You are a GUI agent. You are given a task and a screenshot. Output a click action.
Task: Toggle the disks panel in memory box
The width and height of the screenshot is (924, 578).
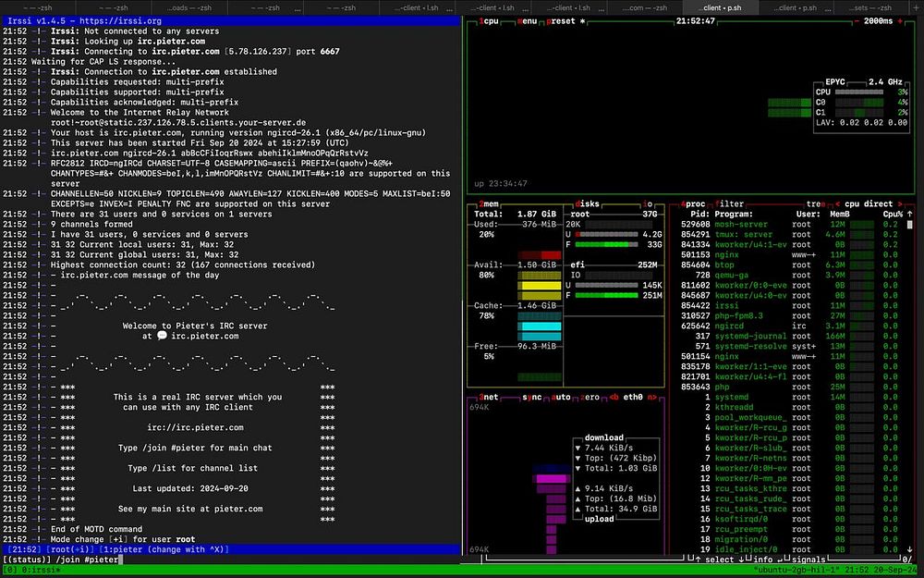[x=588, y=203]
